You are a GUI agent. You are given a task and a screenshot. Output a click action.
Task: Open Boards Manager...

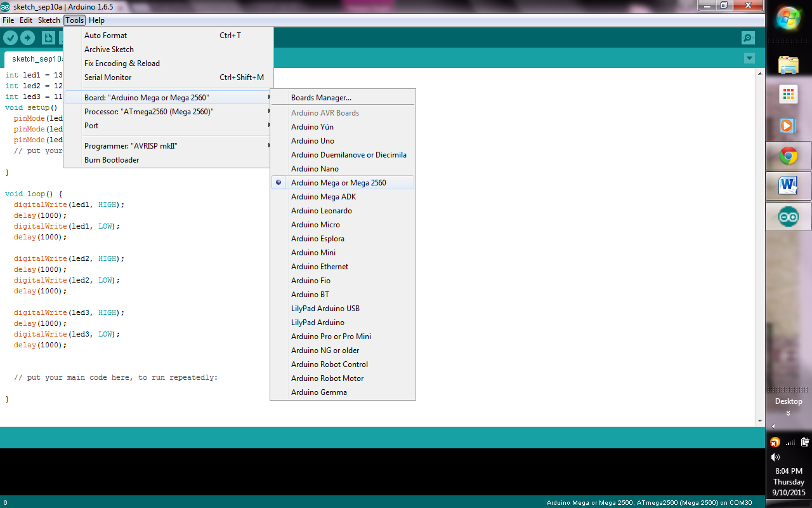(x=343, y=98)
